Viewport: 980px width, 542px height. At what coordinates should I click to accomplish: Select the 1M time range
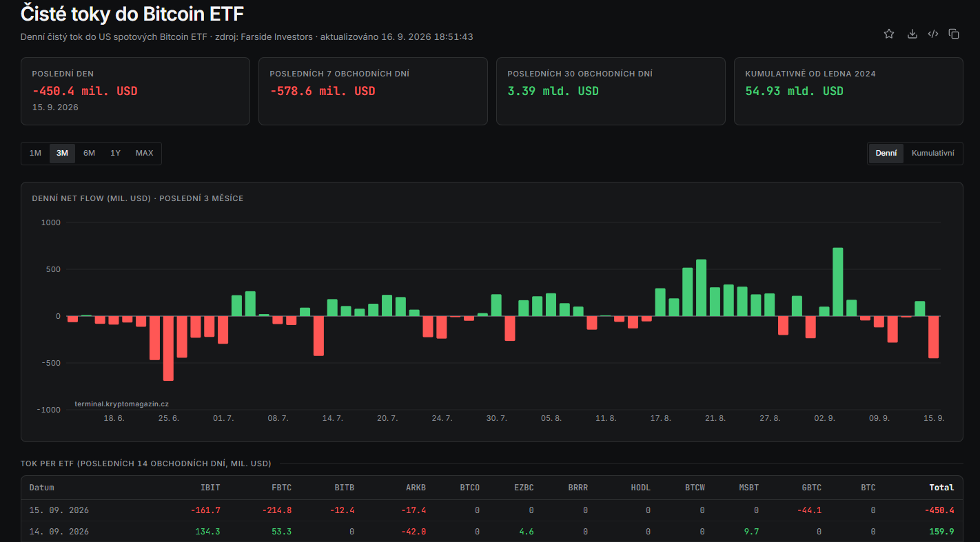(x=35, y=153)
